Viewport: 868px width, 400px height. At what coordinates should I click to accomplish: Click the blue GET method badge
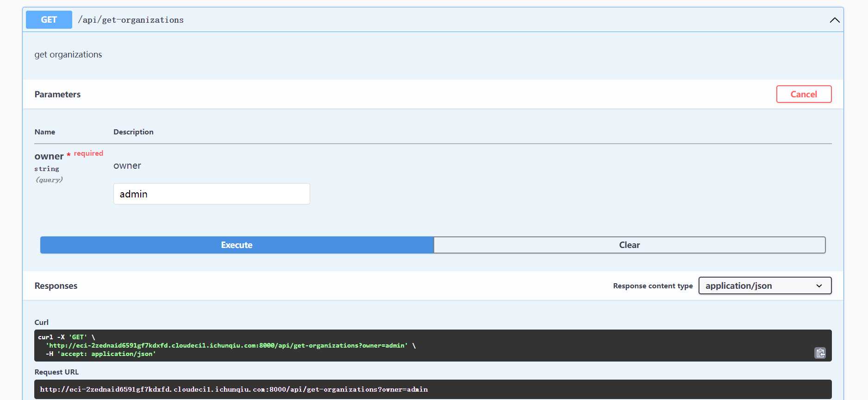[x=49, y=19]
